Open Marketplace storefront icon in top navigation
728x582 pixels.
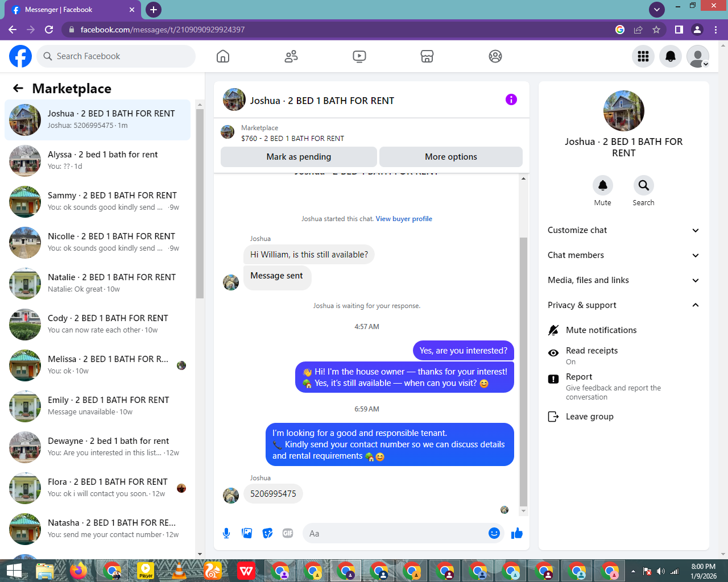(427, 56)
